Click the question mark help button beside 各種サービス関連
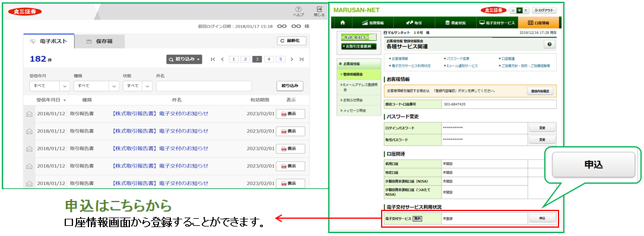644x236 pixels. (549, 45)
